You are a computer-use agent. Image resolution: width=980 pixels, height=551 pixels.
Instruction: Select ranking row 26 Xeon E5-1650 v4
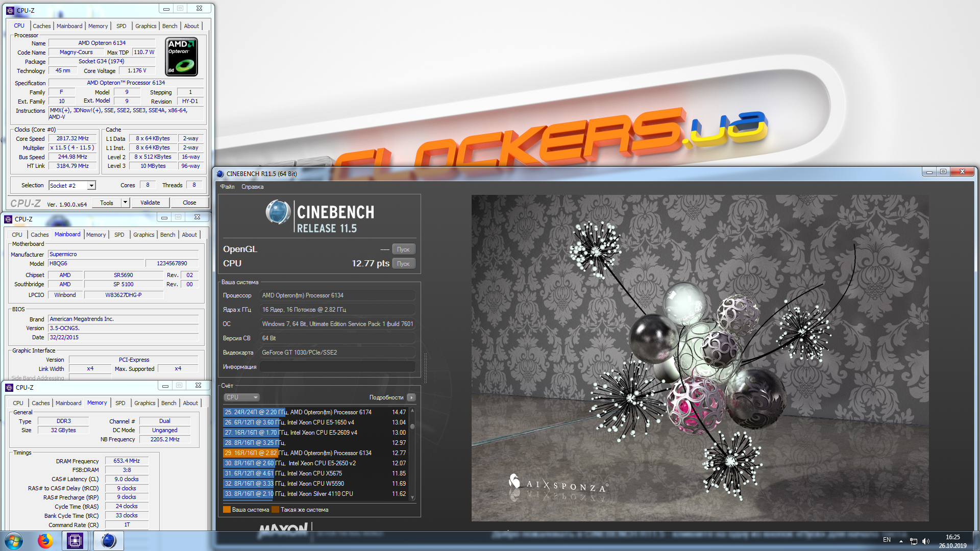(315, 422)
